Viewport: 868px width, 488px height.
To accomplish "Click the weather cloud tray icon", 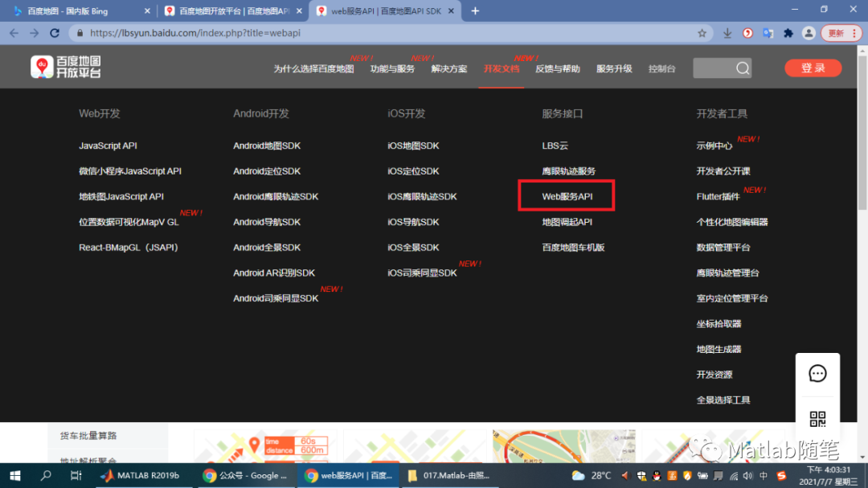I will [x=578, y=475].
